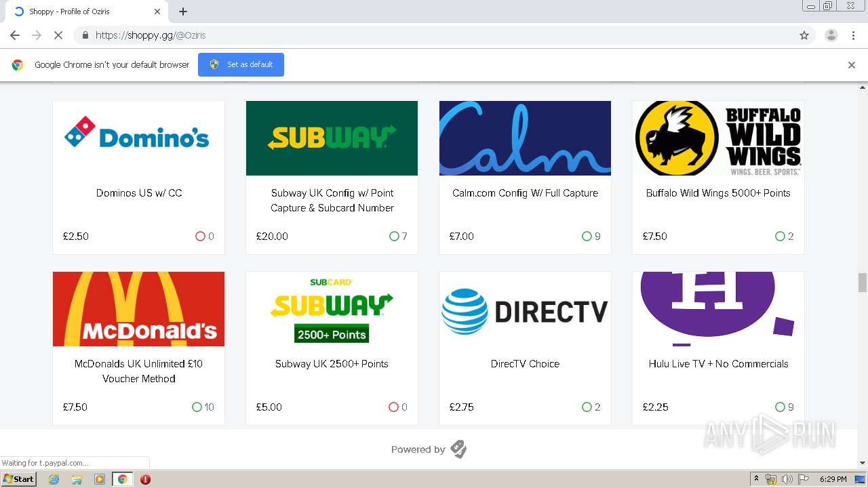Open Subway UK 2500+ Points listing
This screenshot has height=488, width=868.
[332, 364]
